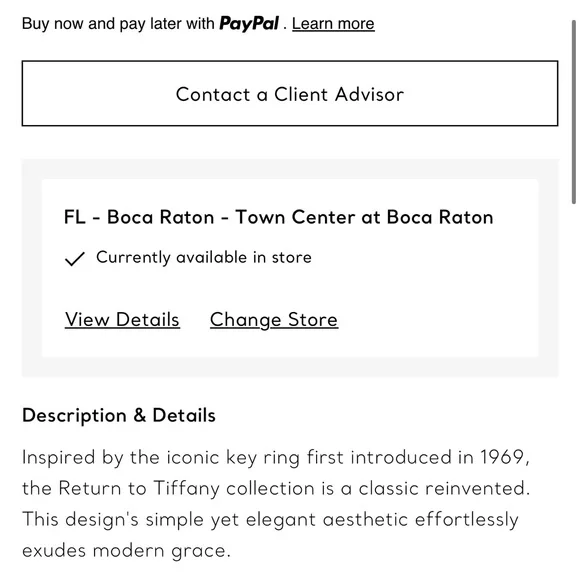Select the Change Store link
Viewport: 580px width, 580px height.
pyautogui.click(x=274, y=320)
